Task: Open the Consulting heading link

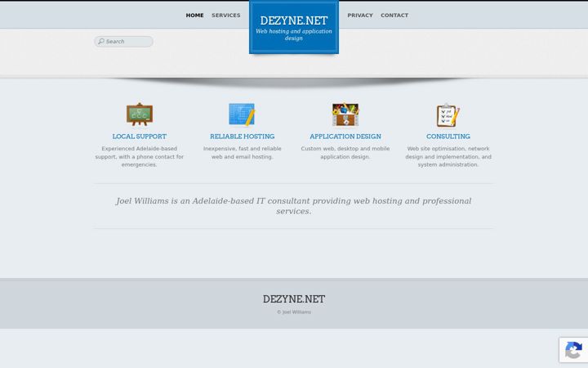Action: pyautogui.click(x=448, y=137)
